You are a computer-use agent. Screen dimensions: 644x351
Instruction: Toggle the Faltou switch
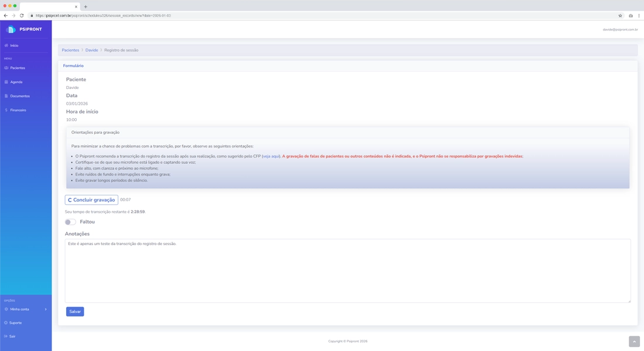[x=70, y=222]
